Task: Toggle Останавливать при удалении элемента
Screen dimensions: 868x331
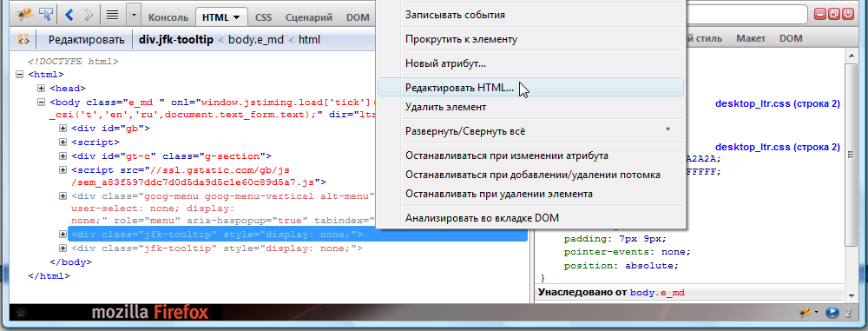Action: tap(531, 194)
